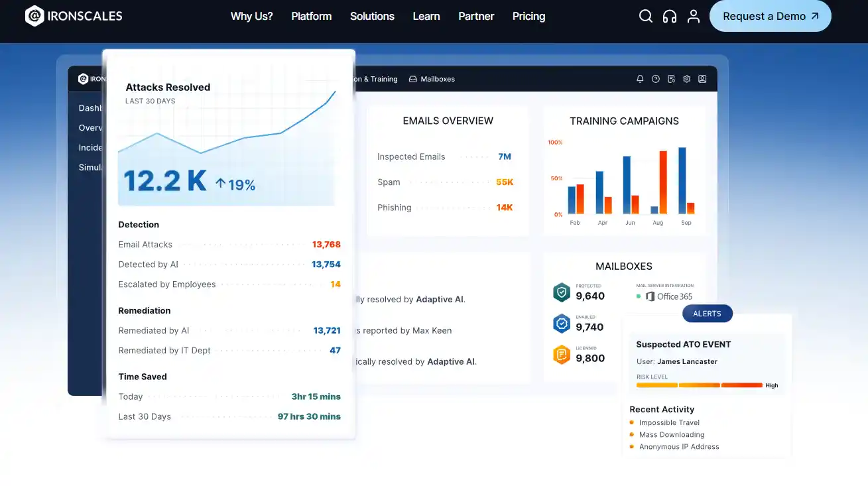Click the orange Licensed mailboxes badge icon
Viewport: 868px width, 486px height.
[562, 355]
